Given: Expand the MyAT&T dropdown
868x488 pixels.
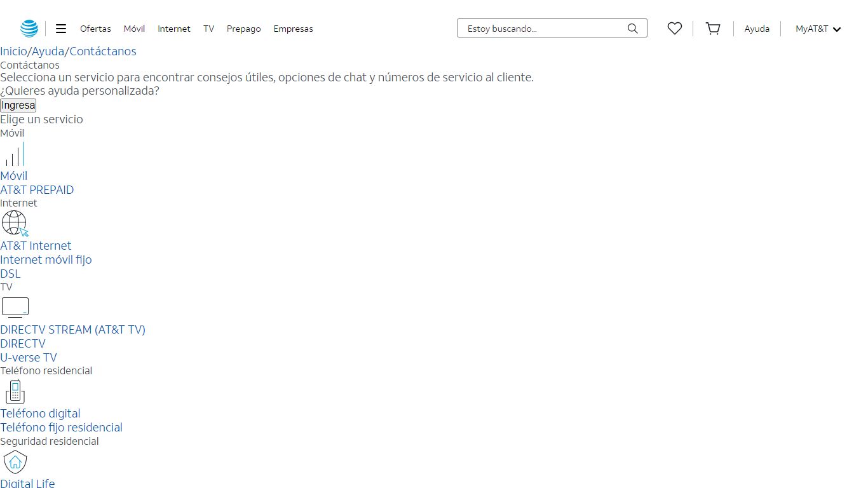Looking at the screenshot, I should tap(818, 29).
